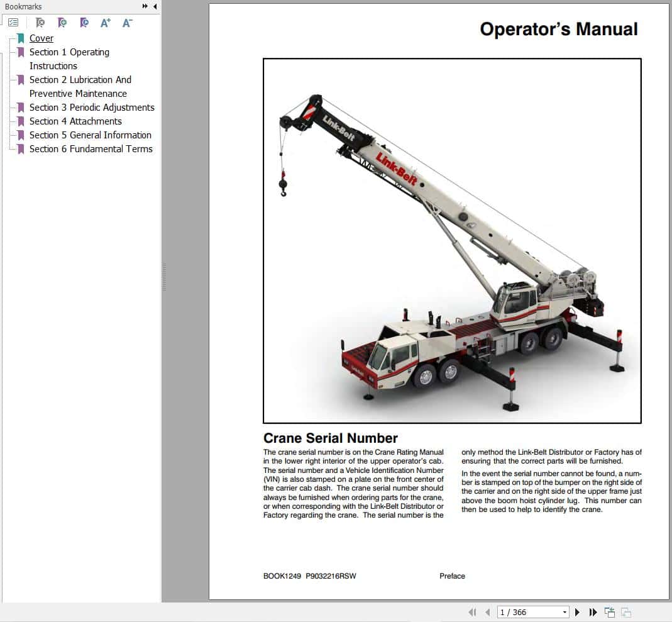The height and width of the screenshot is (622, 672).
Task: Collapse the Bookmarks panel with the arrow
Action: (x=155, y=6)
